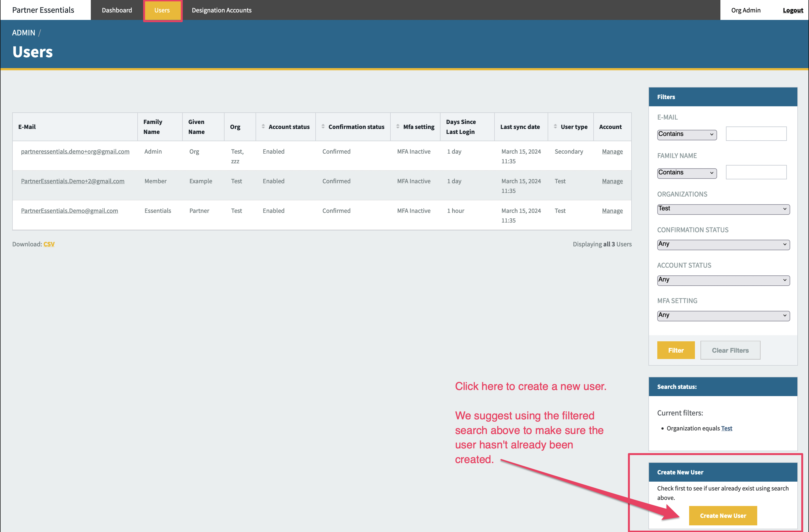The width and height of the screenshot is (809, 532).
Task: Click the Test organization filter link
Action: coord(726,428)
